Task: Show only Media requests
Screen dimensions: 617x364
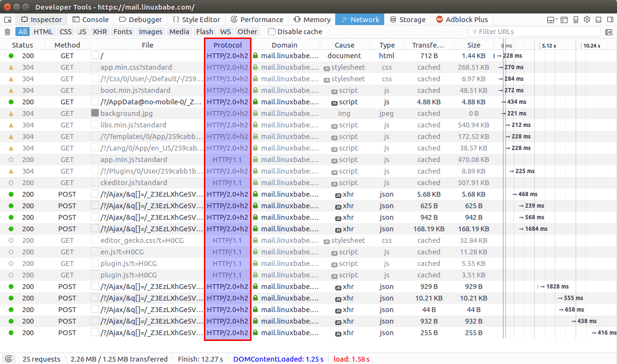Action: pyautogui.click(x=179, y=32)
